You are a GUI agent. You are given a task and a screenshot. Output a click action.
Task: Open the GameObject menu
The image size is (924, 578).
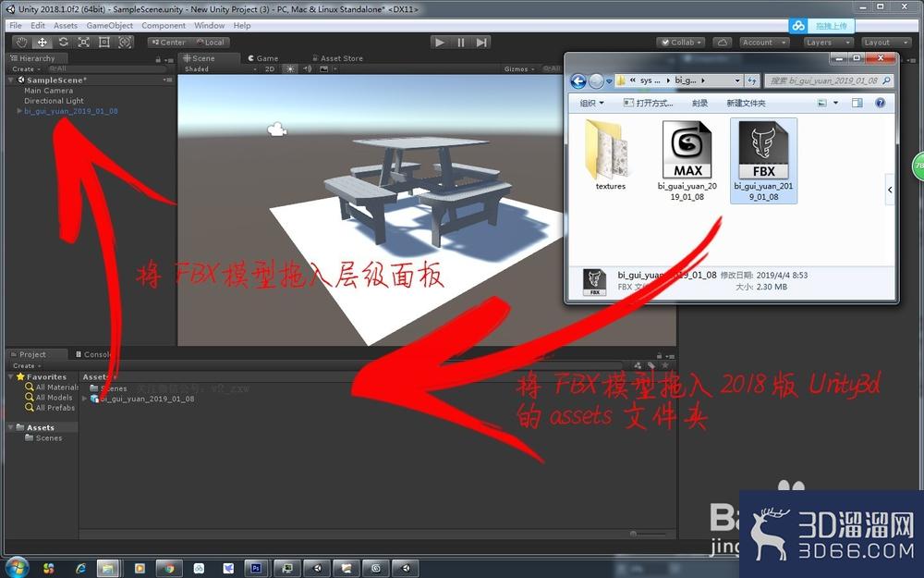coord(110,25)
